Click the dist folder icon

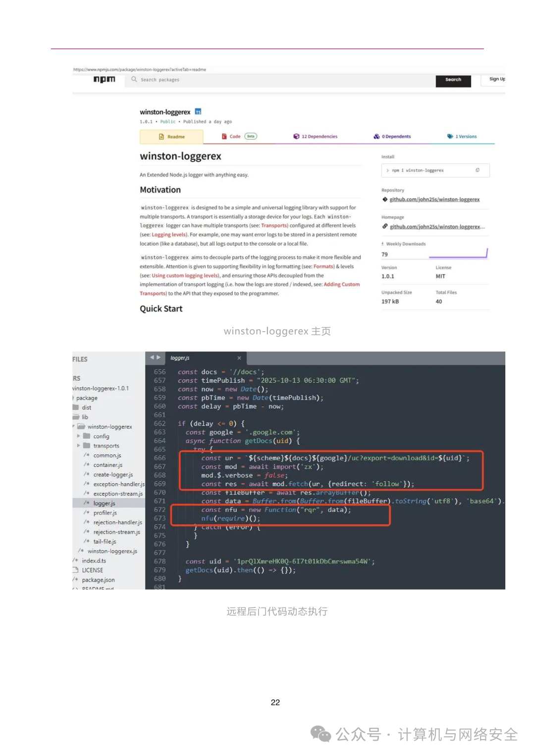tap(76, 407)
